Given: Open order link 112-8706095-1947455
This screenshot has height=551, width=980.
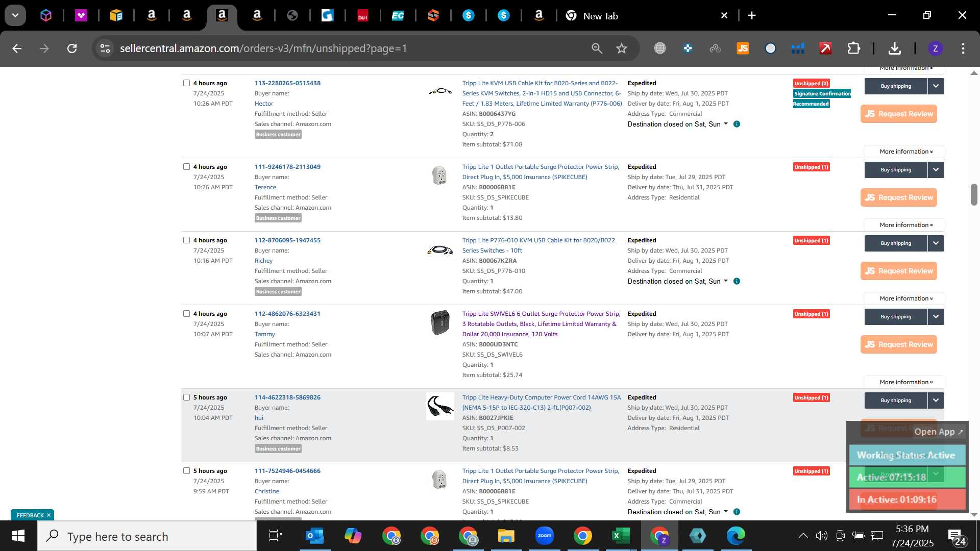Looking at the screenshot, I should point(287,240).
